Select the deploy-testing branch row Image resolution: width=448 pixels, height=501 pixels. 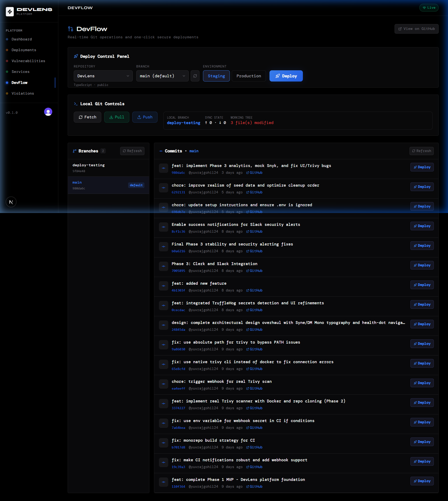[x=108, y=168]
